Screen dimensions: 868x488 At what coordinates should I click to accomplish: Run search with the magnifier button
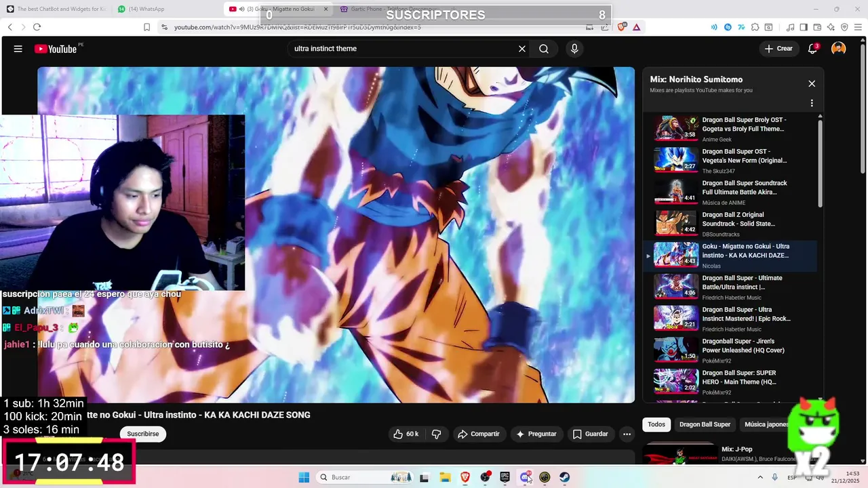(x=544, y=49)
